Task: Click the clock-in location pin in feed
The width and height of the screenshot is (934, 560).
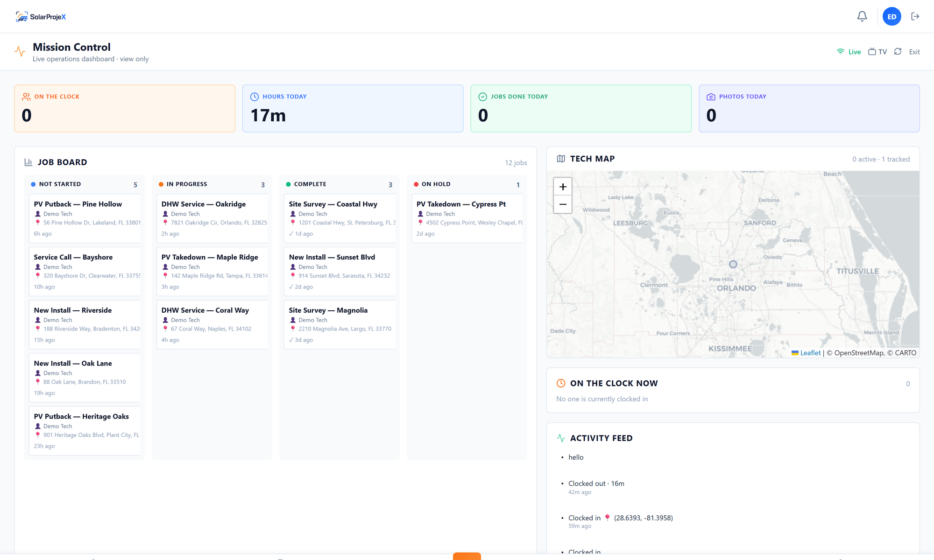Action: coord(607,518)
